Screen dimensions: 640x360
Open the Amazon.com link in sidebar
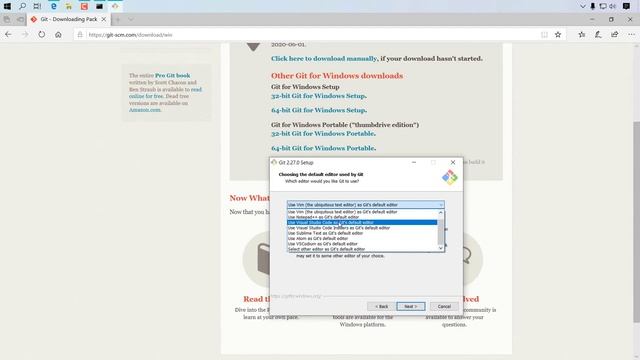pos(144,110)
